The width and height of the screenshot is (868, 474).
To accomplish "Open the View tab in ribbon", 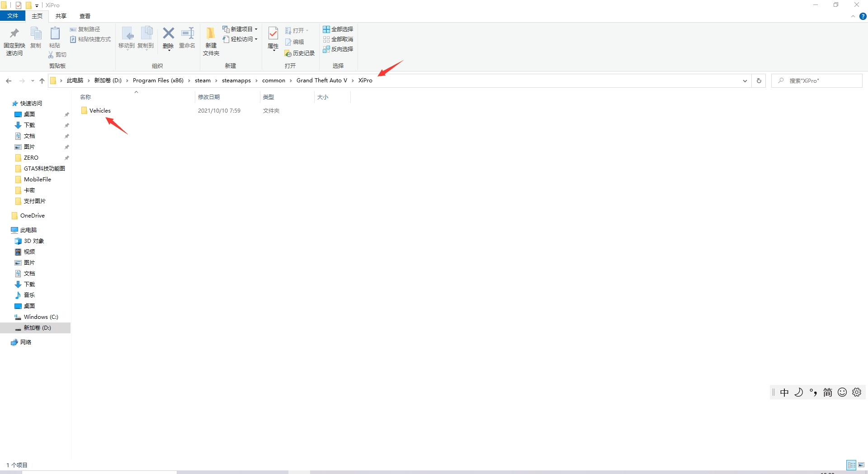I will click(x=85, y=16).
